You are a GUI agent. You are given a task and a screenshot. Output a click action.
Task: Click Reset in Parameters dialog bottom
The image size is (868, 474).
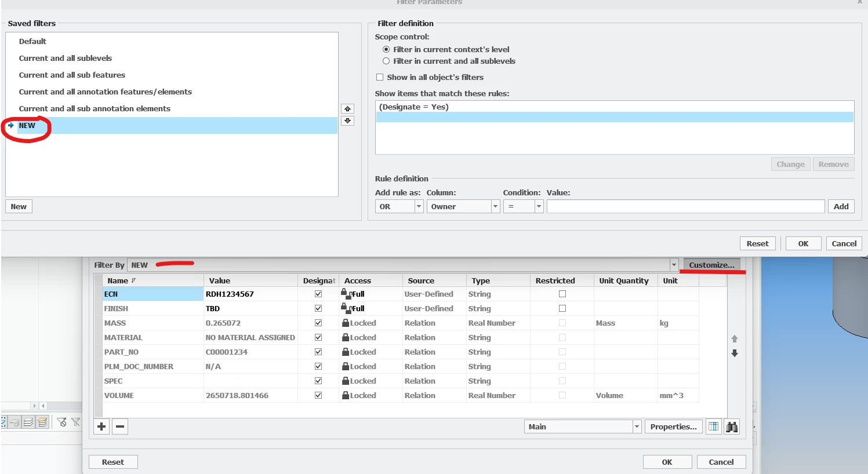[113, 462]
